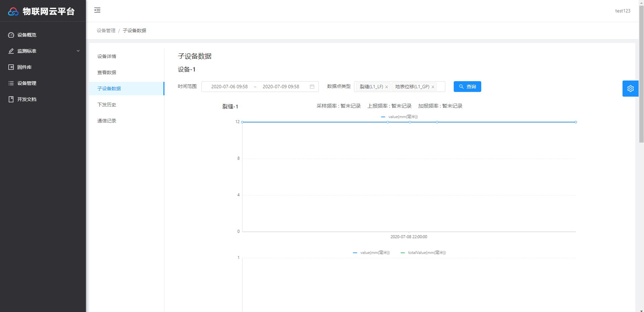Toggle totalValue(mm) legend in lower chart
Image resolution: width=644 pixels, height=312 pixels.
click(x=423, y=253)
